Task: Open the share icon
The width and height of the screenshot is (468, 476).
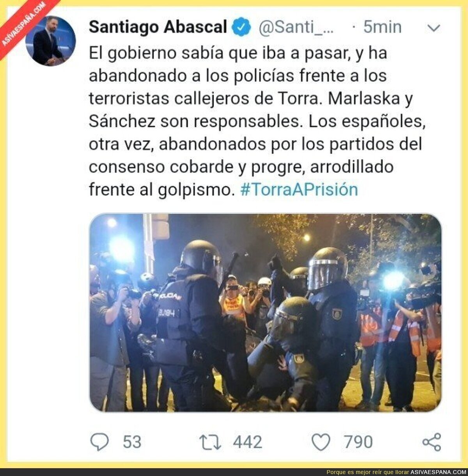Action: coord(432,442)
